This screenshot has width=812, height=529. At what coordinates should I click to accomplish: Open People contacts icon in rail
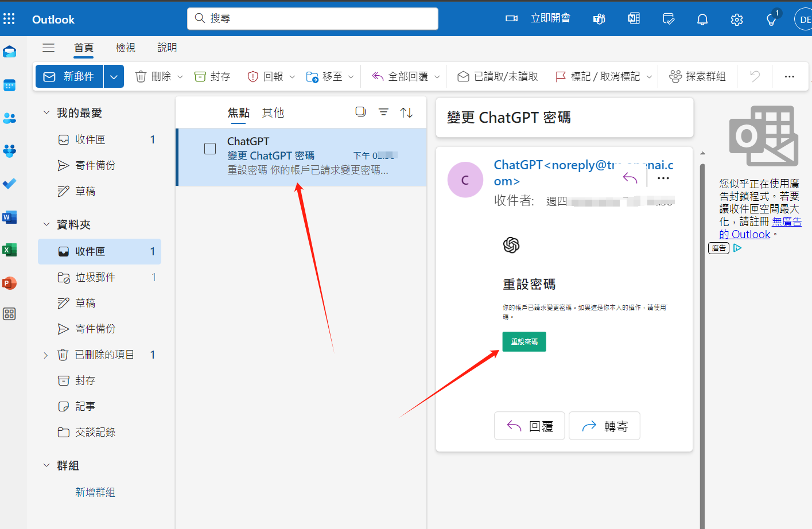point(9,118)
